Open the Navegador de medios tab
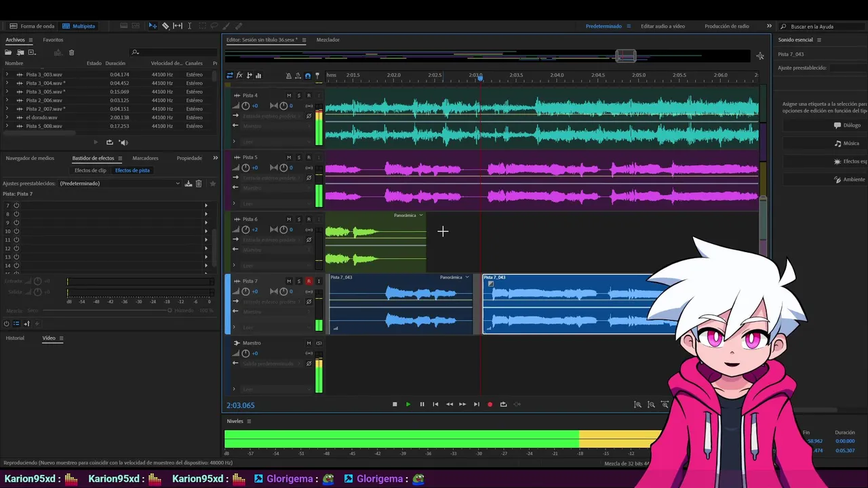This screenshot has width=868, height=488. click(30, 158)
